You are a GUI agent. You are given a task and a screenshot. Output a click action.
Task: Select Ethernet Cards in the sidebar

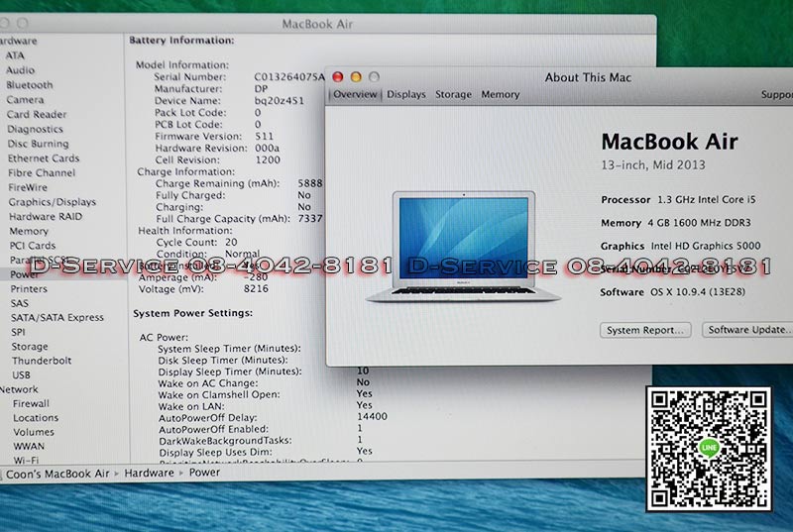point(44,159)
